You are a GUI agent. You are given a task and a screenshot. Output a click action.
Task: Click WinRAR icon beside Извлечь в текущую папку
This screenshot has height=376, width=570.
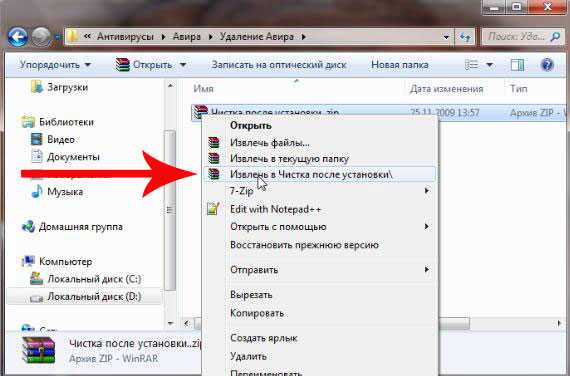click(214, 158)
